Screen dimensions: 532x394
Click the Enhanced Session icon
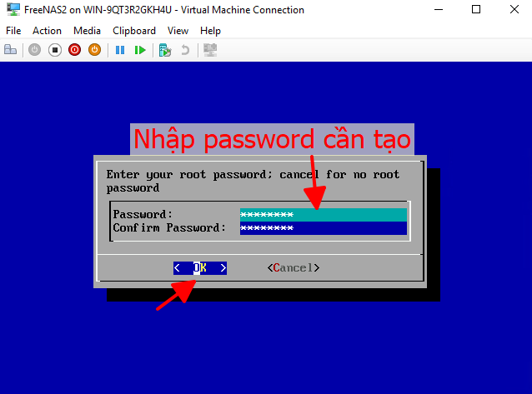(210, 50)
